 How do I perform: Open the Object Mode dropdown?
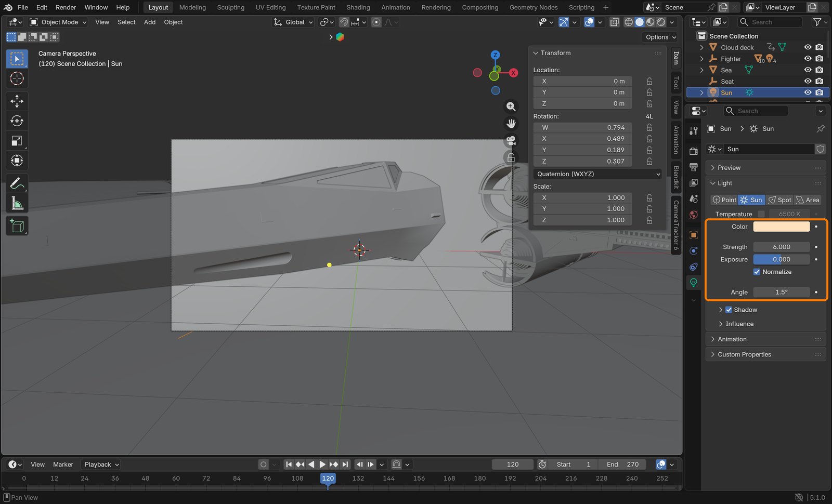coord(58,22)
